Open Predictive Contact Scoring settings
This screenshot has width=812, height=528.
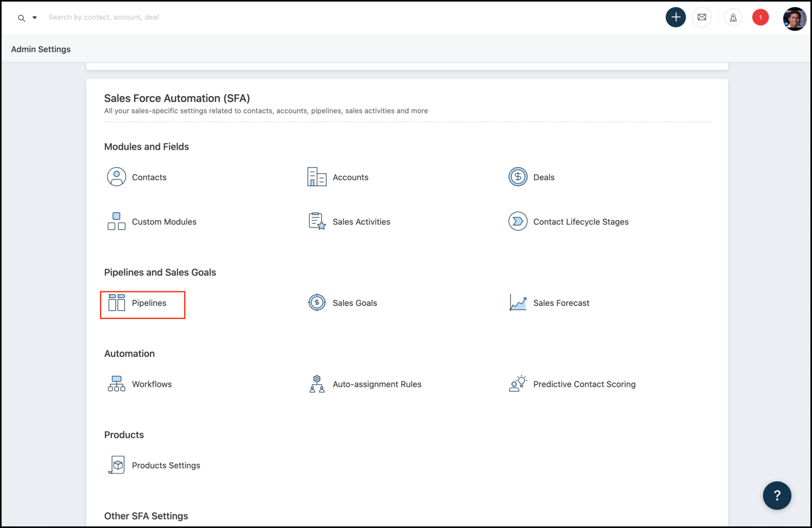tap(584, 384)
